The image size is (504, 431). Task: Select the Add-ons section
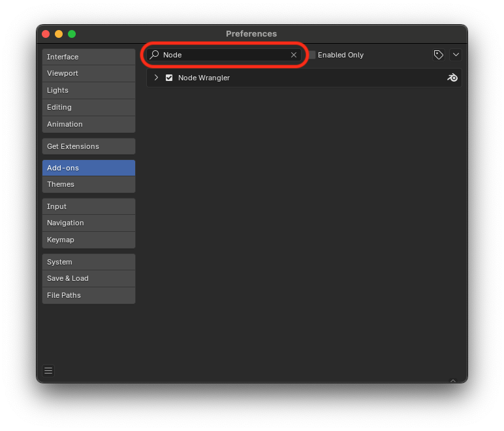tap(89, 168)
